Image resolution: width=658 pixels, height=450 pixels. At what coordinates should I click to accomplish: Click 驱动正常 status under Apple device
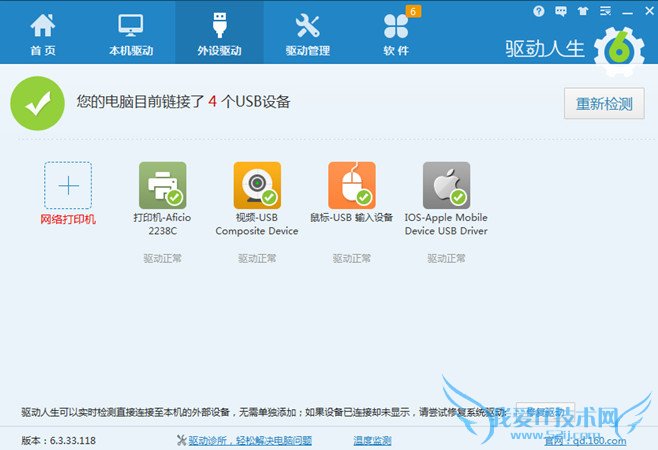tap(446, 258)
